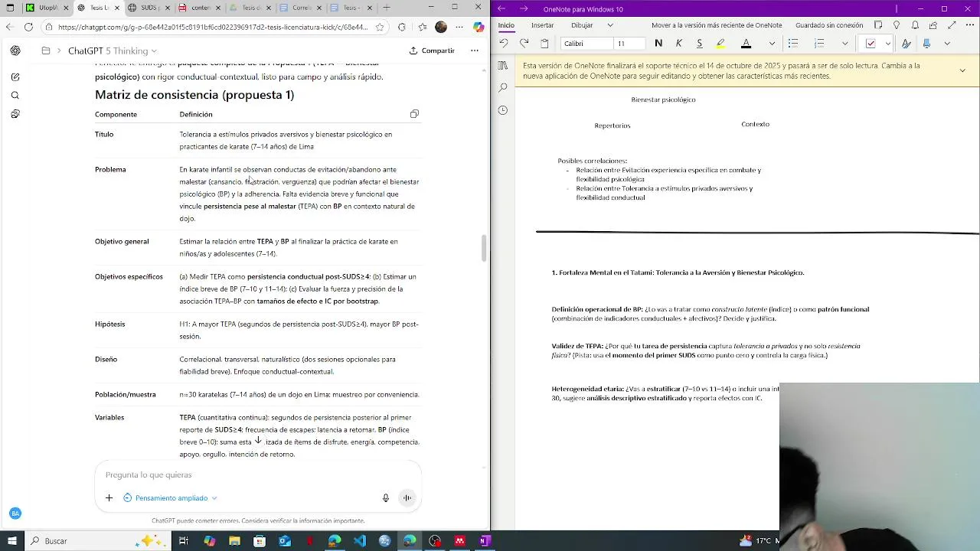Collapse the OneNote end-of-support banner
Viewport: 980px width, 551px height.
(962, 70)
